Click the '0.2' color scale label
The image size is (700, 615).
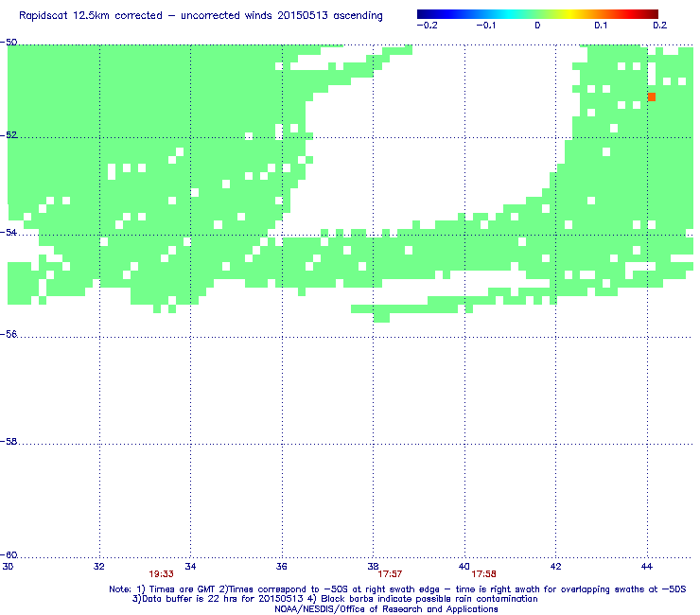660,26
